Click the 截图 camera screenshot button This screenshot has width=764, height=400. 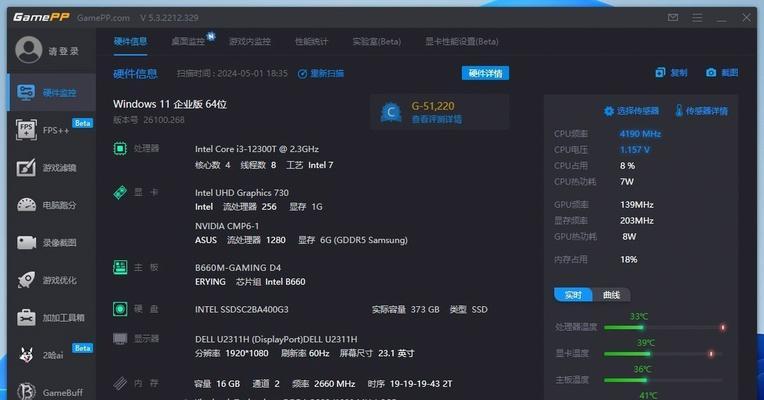(722, 73)
